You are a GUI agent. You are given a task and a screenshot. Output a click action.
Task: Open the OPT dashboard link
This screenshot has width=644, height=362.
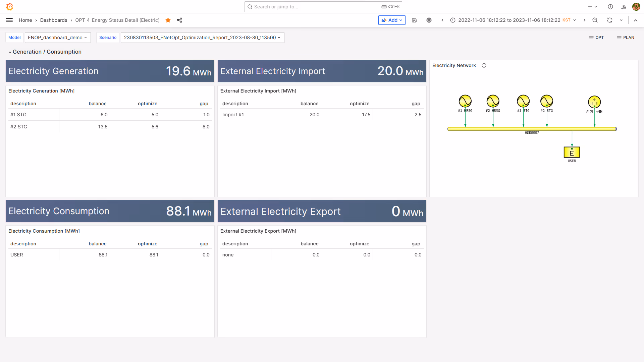[x=596, y=38]
